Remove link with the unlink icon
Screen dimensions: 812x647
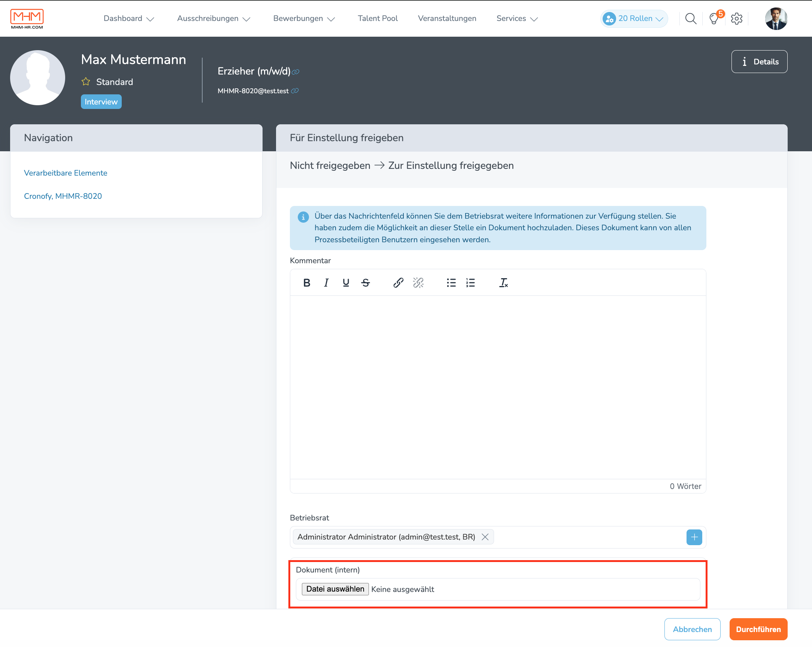click(418, 282)
